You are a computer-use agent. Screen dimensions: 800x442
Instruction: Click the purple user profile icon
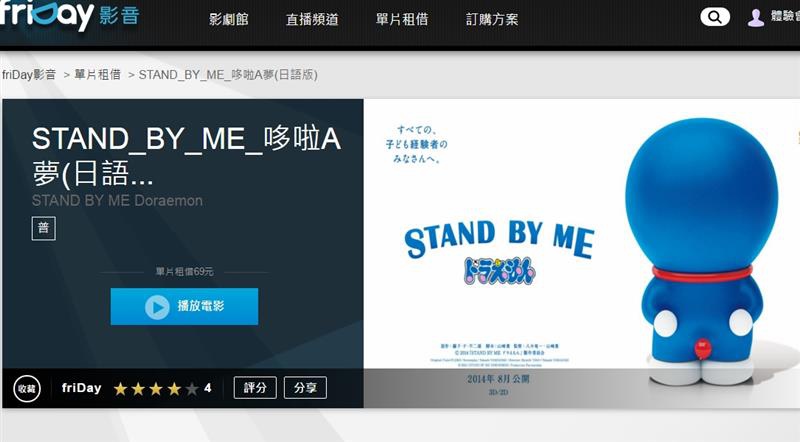pos(756,17)
